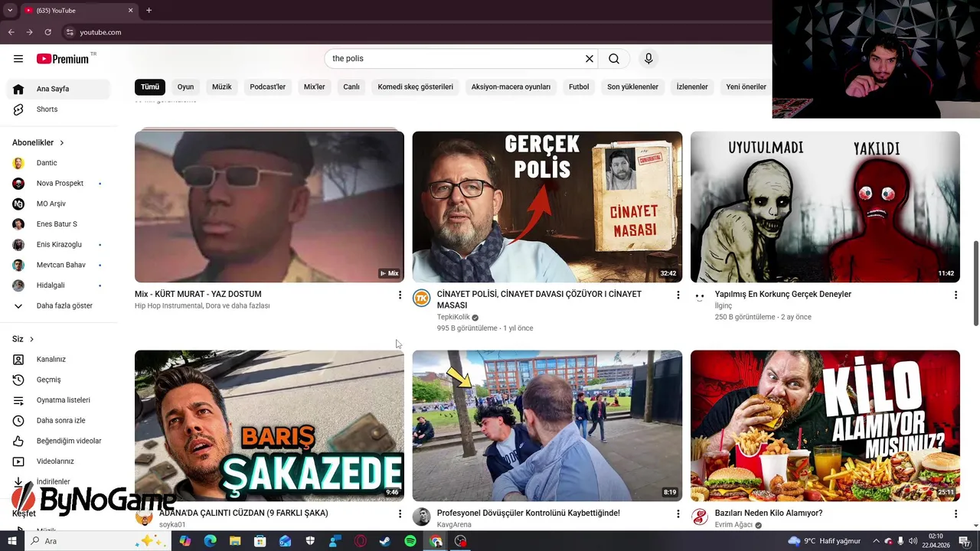
Task: Click the Evrim Ağacı channel avatar
Action: (x=700, y=517)
